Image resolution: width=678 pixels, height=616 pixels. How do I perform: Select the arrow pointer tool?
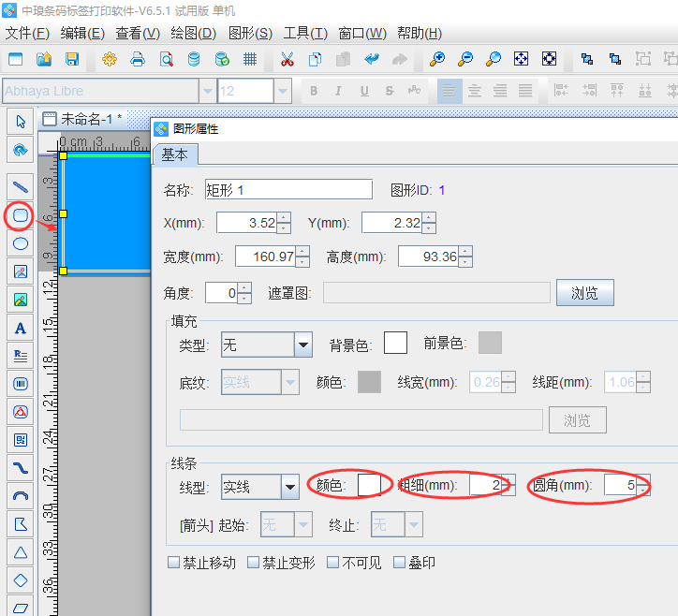tap(21, 122)
